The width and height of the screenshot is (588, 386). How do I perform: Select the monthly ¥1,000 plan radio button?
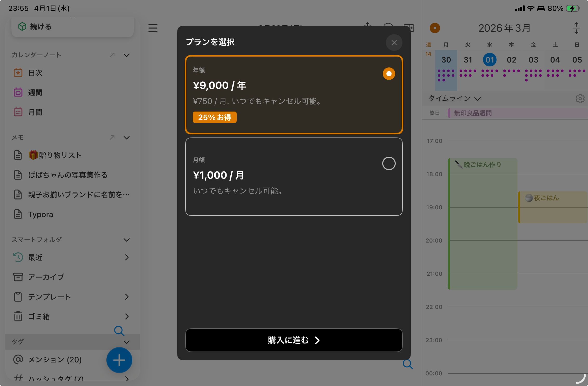pyautogui.click(x=389, y=163)
